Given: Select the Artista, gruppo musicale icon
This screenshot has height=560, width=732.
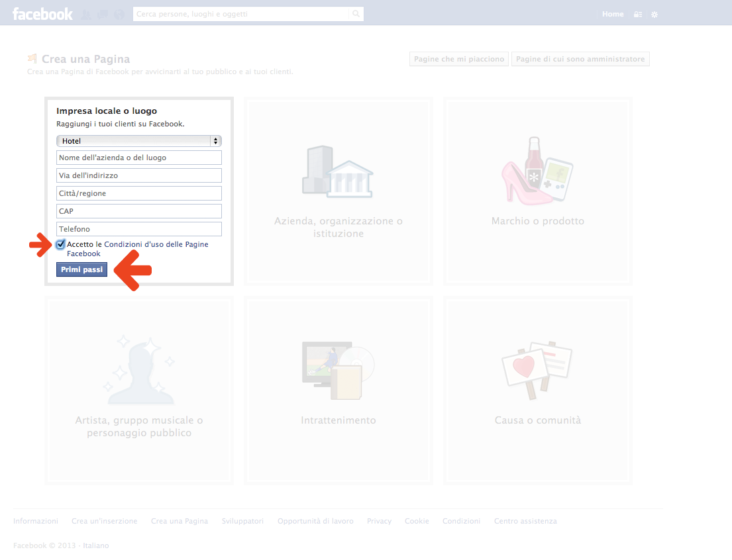Looking at the screenshot, I should click(139, 370).
